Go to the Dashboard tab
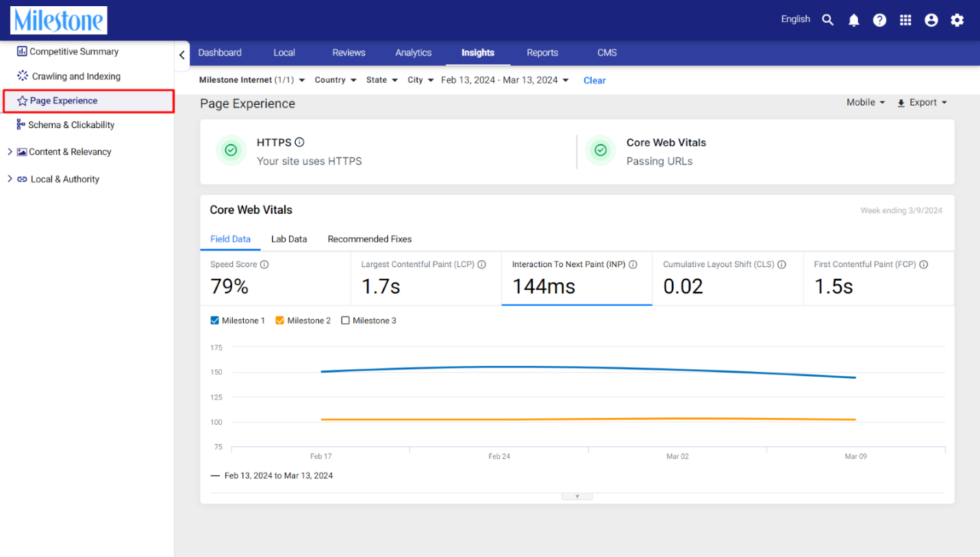The height and width of the screenshot is (557, 980). pos(220,53)
